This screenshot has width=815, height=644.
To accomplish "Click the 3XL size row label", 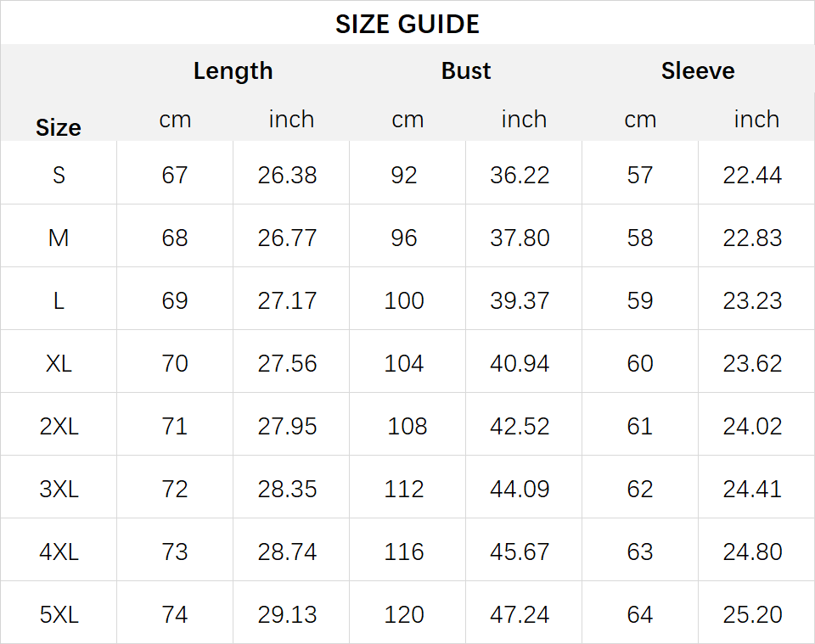I will (x=59, y=490).
